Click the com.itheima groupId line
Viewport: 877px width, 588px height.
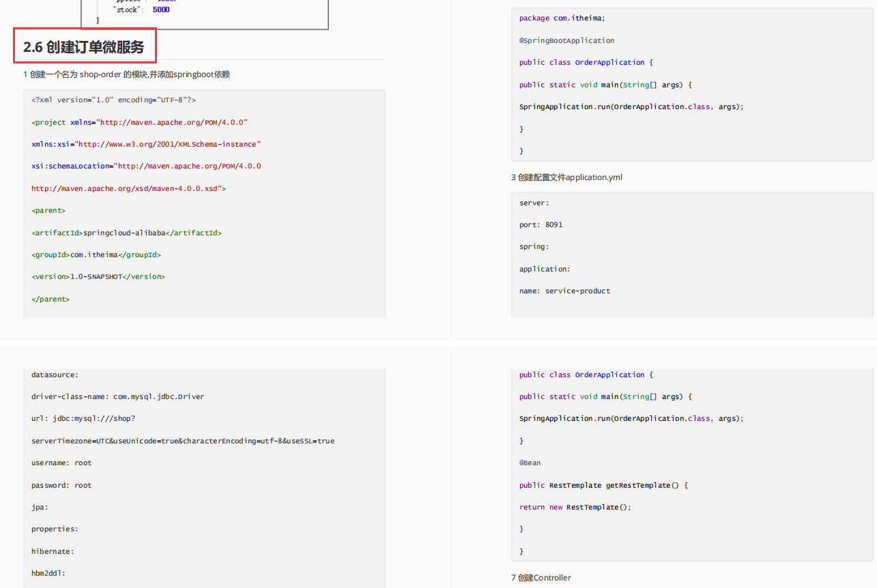pos(96,254)
